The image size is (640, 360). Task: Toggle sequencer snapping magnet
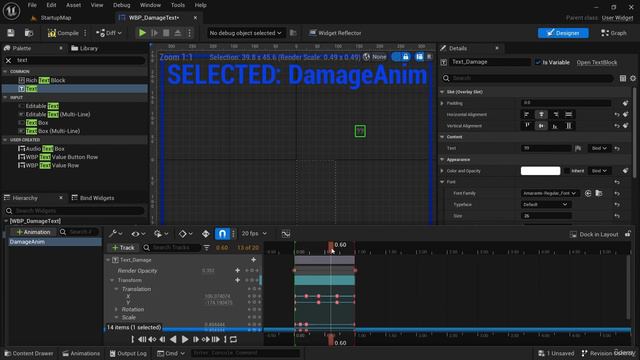click(x=222, y=233)
